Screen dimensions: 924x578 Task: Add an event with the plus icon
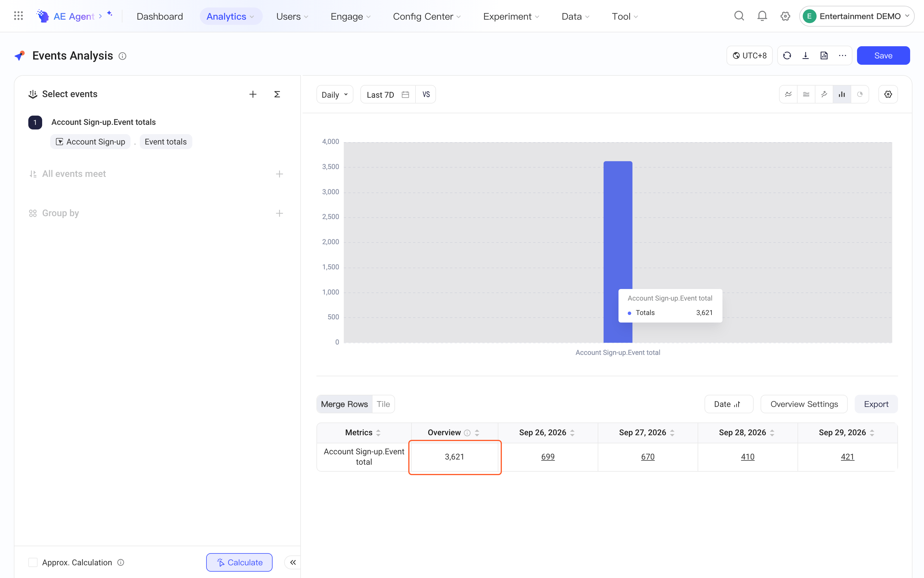click(253, 94)
